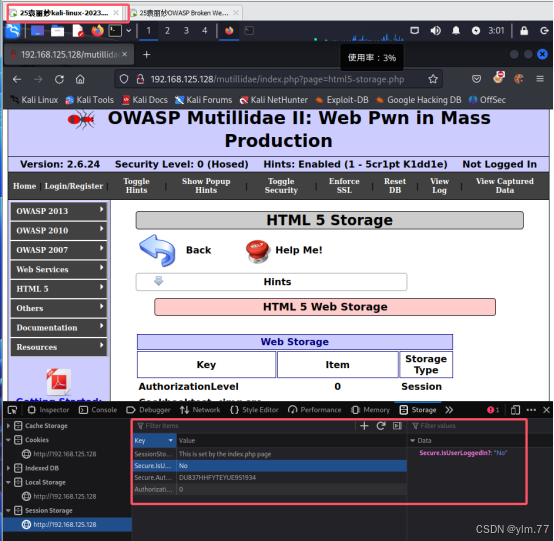
Task: Switch to the Debugger tab
Action: tap(148, 410)
